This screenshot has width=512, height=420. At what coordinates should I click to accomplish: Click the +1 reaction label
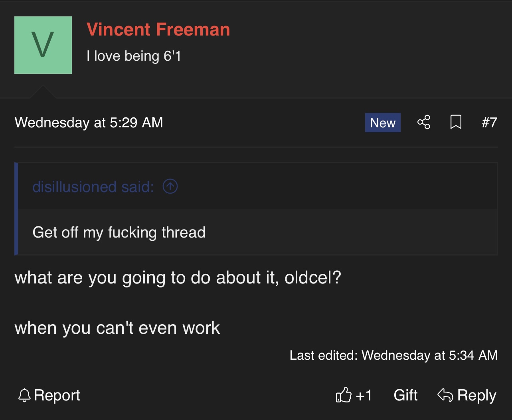tap(364, 395)
